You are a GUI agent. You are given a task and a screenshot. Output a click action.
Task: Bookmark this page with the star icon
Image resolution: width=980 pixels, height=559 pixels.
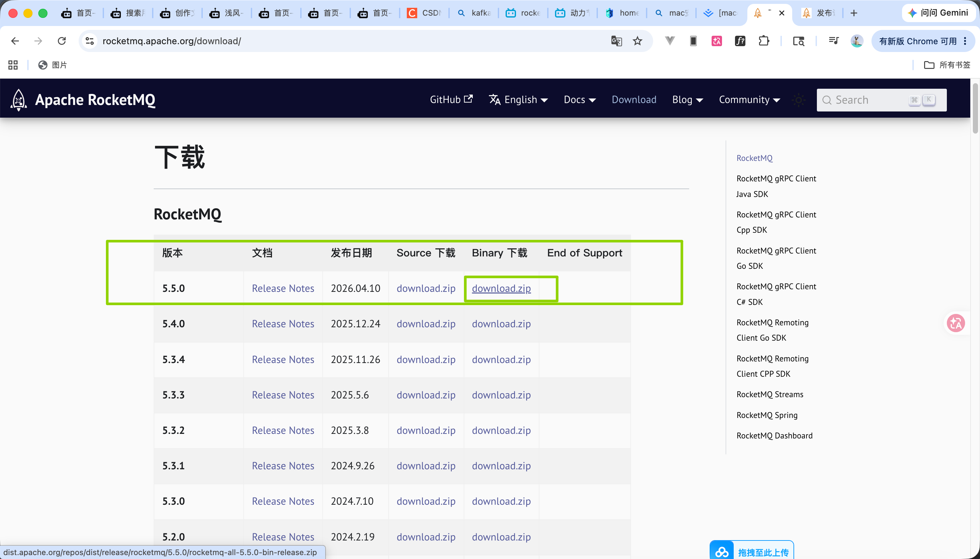(638, 41)
